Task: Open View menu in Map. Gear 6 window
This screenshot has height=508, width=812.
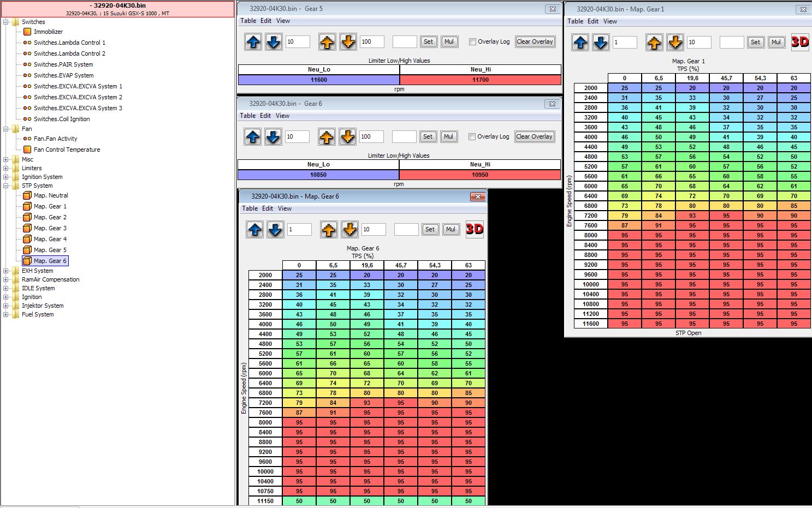Action: pos(285,208)
